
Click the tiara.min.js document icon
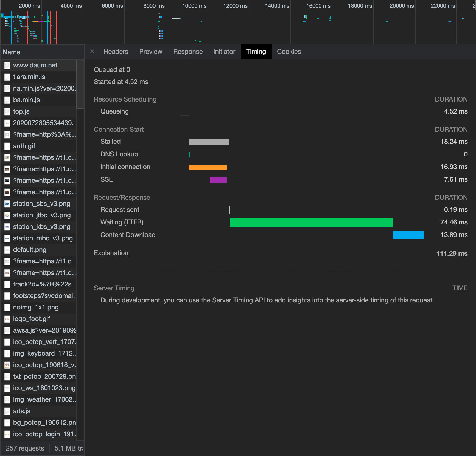pos(7,77)
